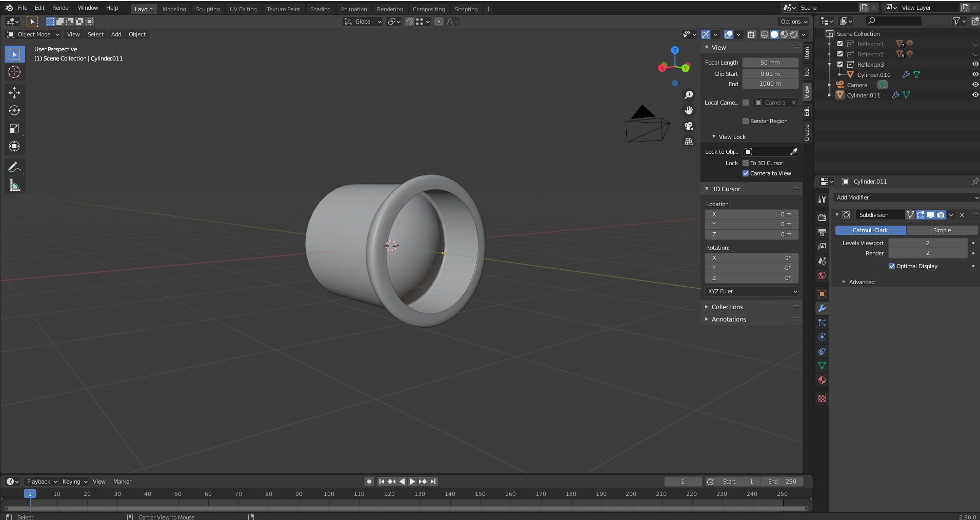This screenshot has height=520, width=980.
Task: Click the Focal Length value field
Action: 770,63
